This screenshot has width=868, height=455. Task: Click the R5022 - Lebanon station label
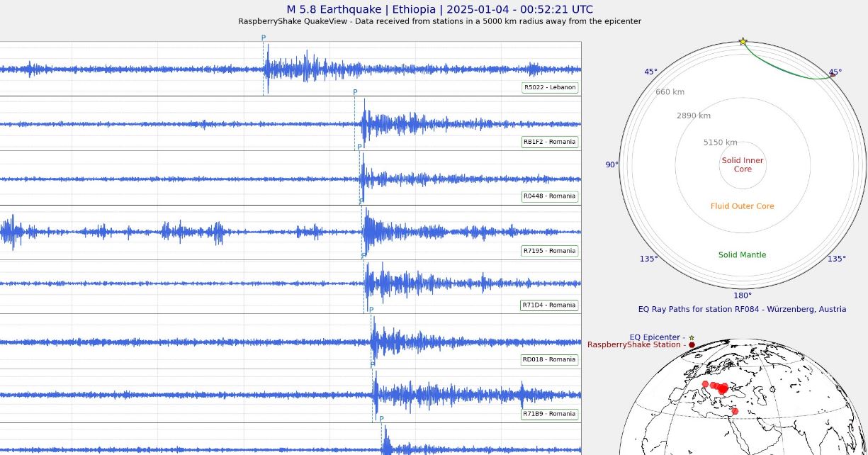549,88
